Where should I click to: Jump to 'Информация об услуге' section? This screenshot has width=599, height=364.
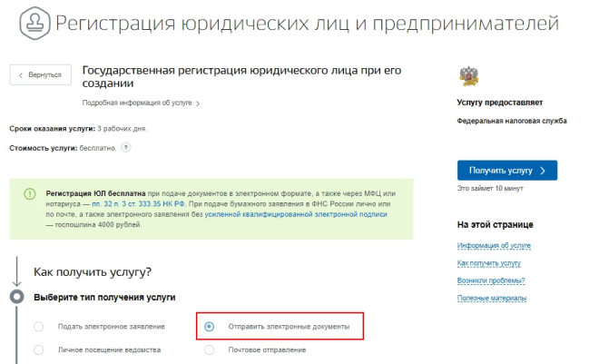point(494,246)
